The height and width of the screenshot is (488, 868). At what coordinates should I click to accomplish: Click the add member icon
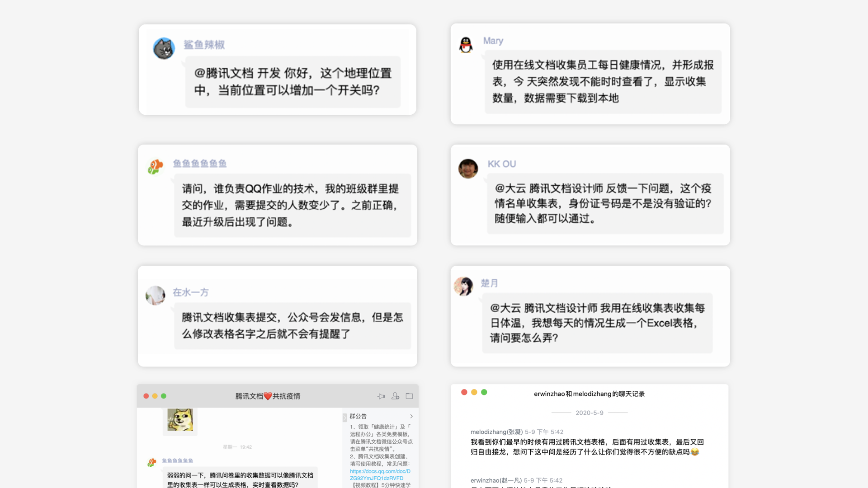[x=395, y=396]
